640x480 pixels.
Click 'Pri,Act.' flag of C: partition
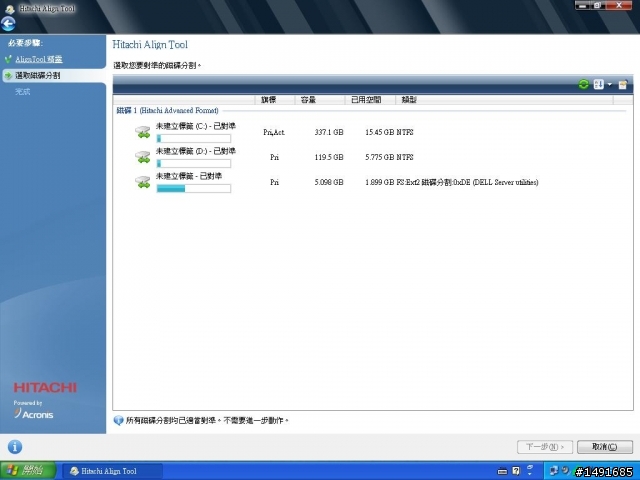point(274,132)
